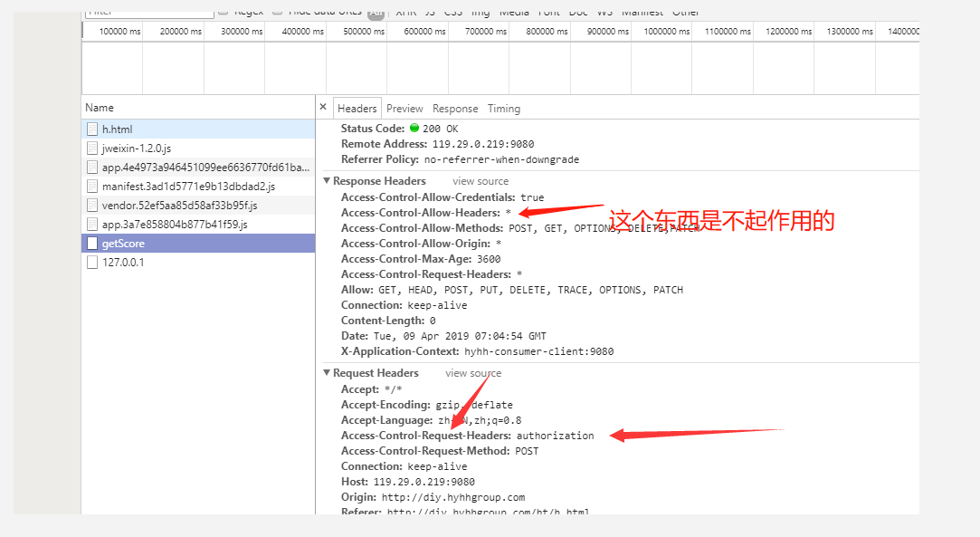Click the Accept */* line
980x537 pixels.
point(371,388)
